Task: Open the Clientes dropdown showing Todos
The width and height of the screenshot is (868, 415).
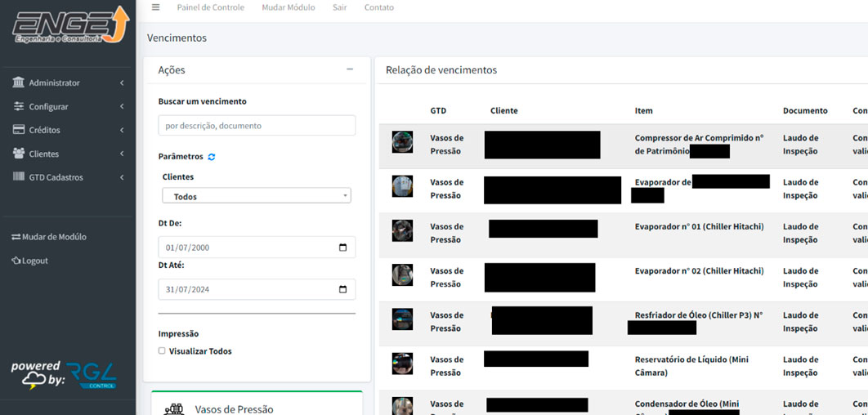Action: click(x=256, y=196)
